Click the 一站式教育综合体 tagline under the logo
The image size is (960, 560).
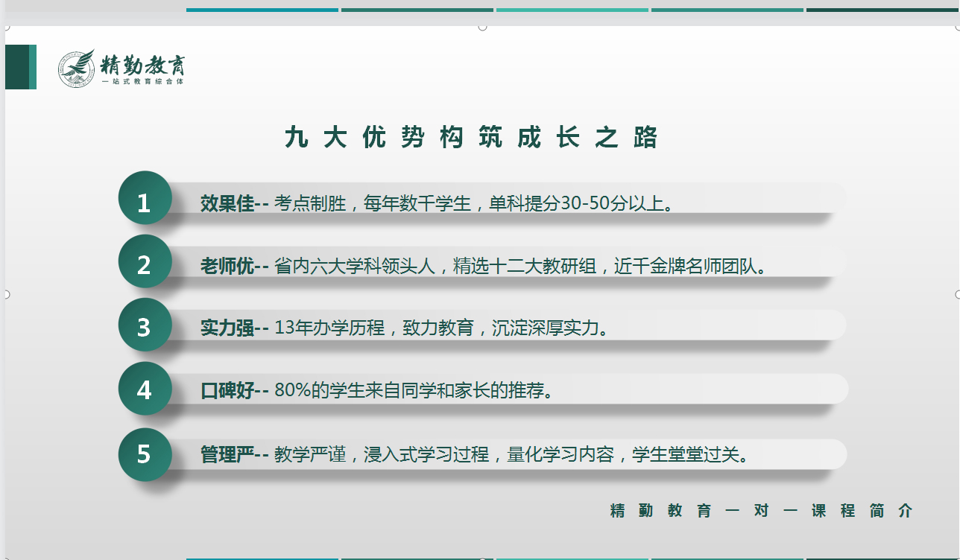pos(142,81)
